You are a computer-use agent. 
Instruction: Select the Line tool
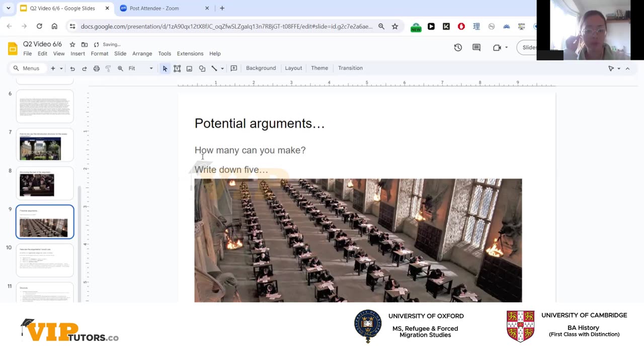point(214,68)
